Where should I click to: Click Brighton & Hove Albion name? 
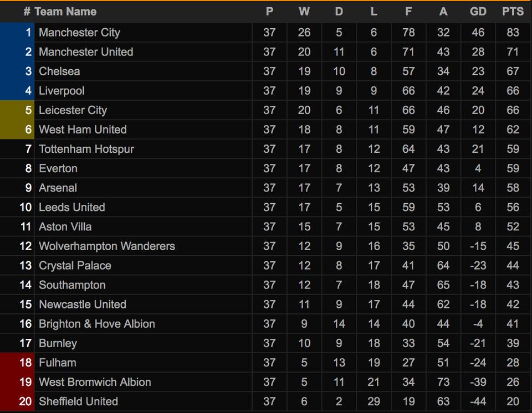(x=97, y=324)
